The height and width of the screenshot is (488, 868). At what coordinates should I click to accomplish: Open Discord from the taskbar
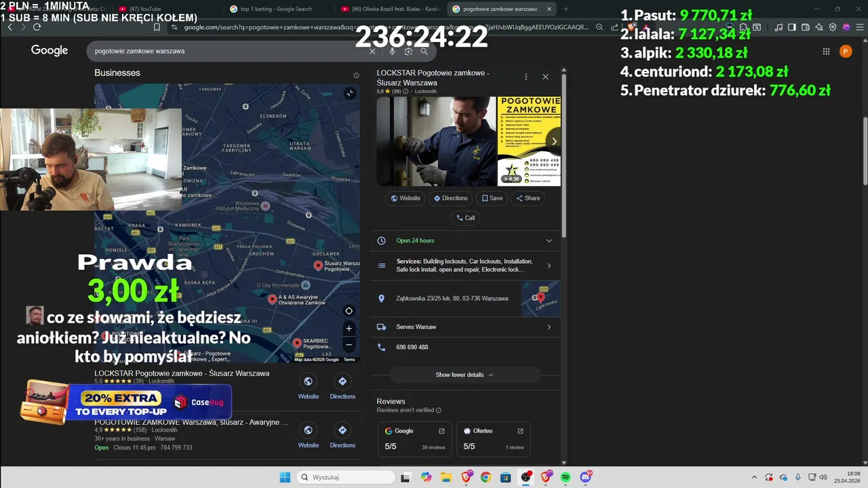pos(586,477)
